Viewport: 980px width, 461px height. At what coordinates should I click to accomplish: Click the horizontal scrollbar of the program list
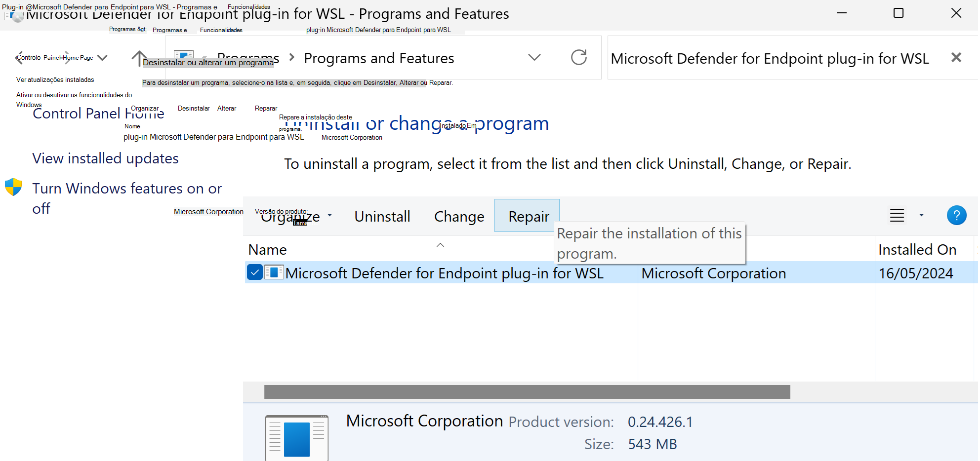click(x=527, y=392)
